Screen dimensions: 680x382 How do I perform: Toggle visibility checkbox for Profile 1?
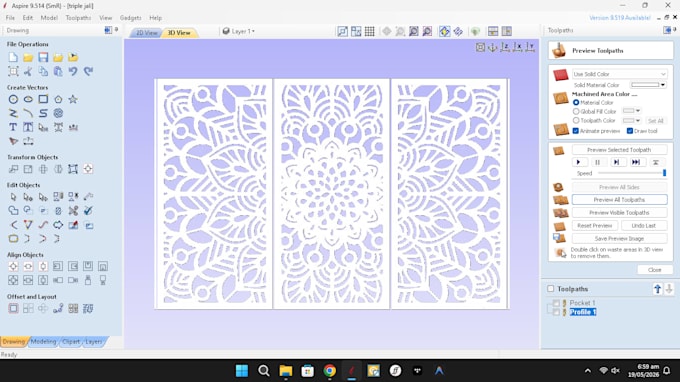click(556, 312)
